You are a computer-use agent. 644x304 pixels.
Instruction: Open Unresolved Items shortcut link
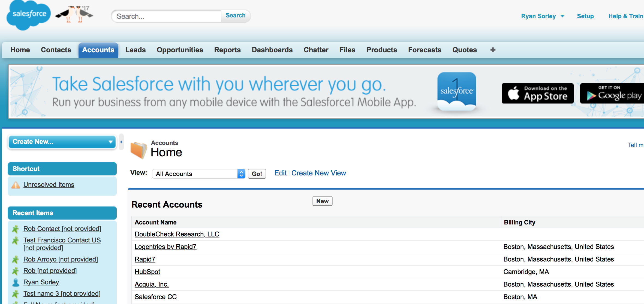point(49,185)
